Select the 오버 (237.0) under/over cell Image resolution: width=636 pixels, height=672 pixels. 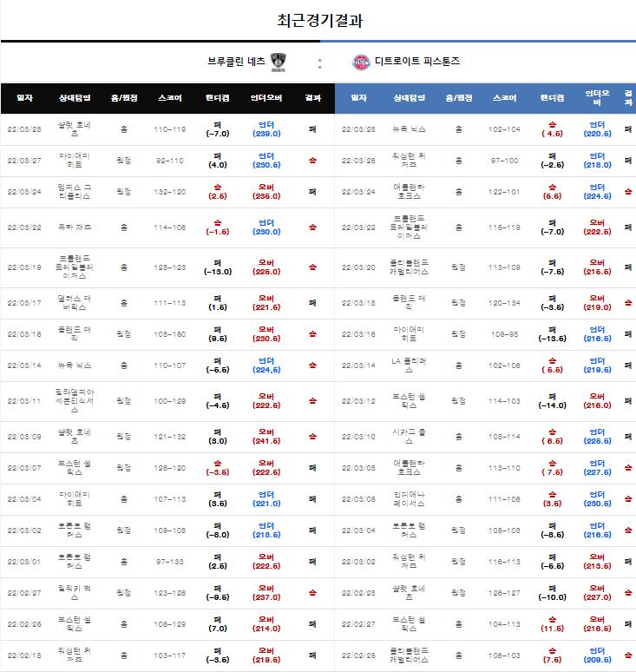click(266, 593)
